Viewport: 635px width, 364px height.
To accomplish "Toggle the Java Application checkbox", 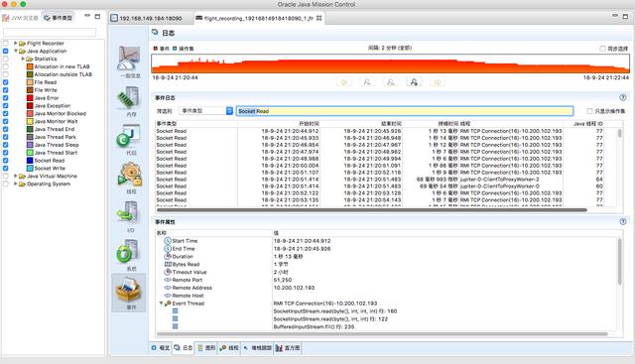I will [5, 51].
